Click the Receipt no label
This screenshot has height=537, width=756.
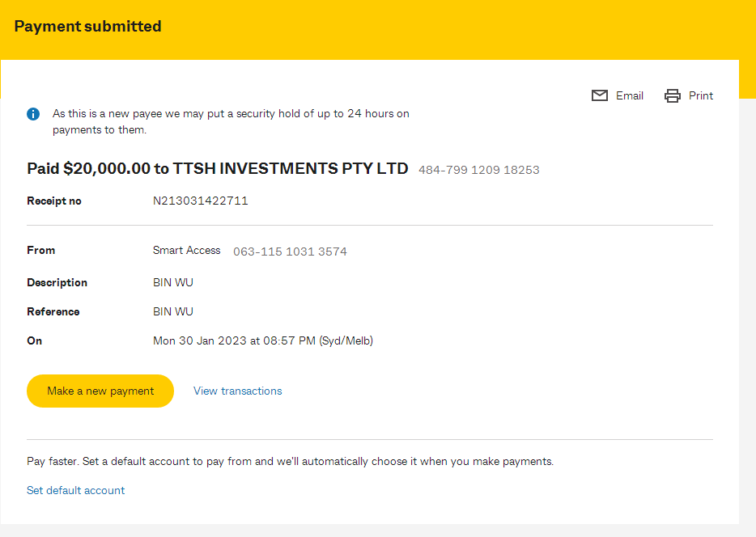click(54, 201)
